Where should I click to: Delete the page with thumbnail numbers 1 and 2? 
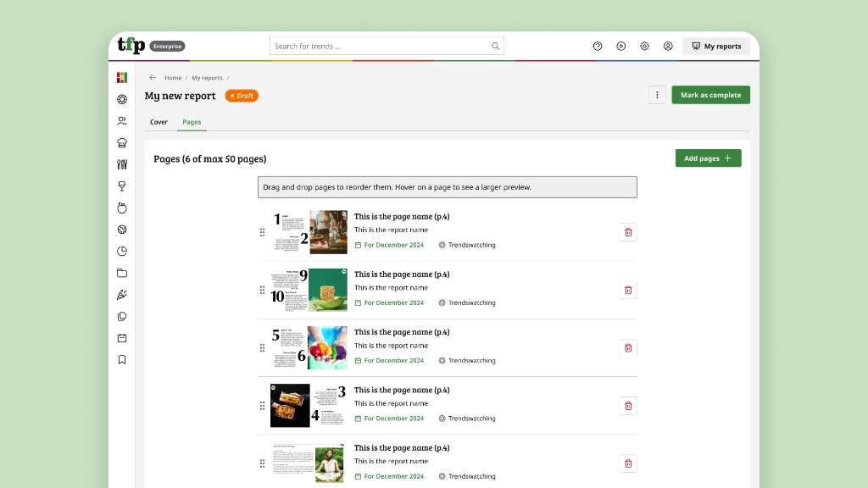[628, 232]
